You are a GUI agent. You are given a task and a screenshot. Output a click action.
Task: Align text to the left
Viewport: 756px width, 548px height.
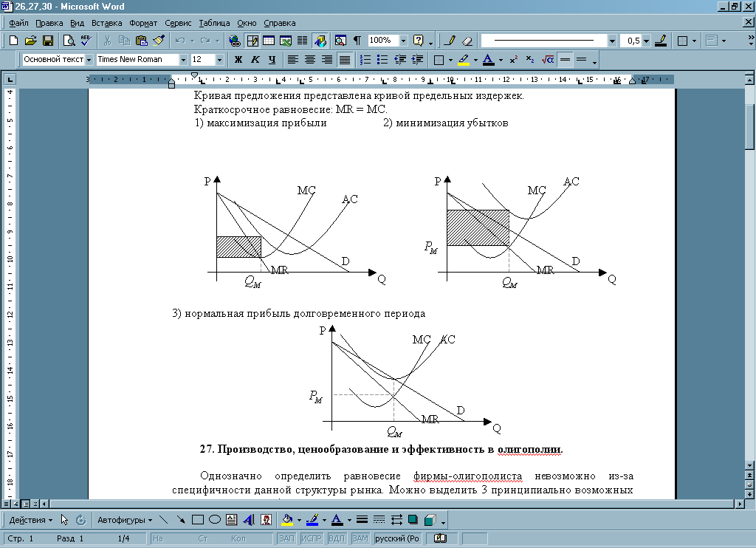click(292, 60)
